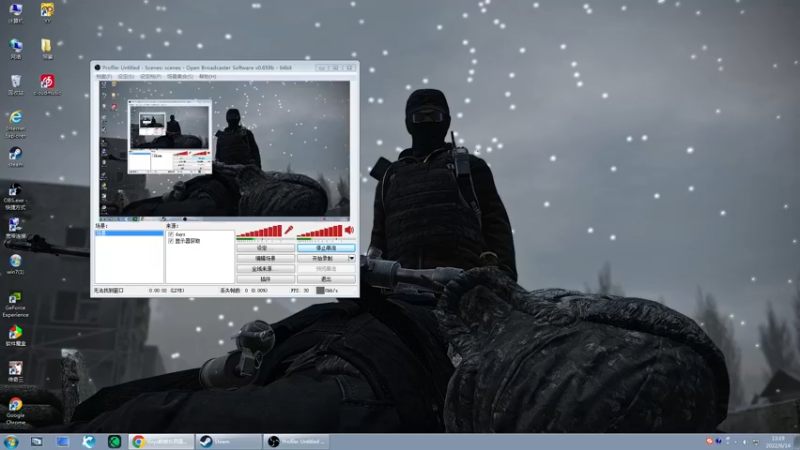
Task: Click the blue bird taskbar icon
Action: point(89,442)
